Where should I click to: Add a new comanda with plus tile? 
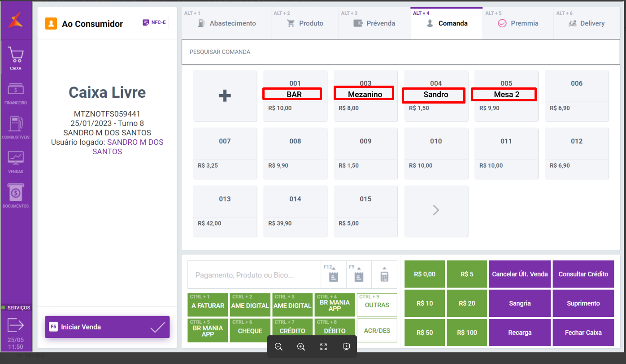point(225,96)
